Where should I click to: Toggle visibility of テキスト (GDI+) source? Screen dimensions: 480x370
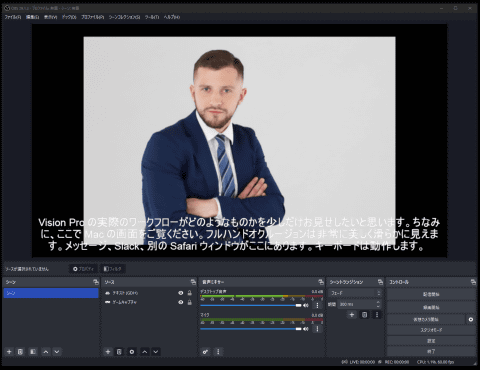pyautogui.click(x=181, y=293)
